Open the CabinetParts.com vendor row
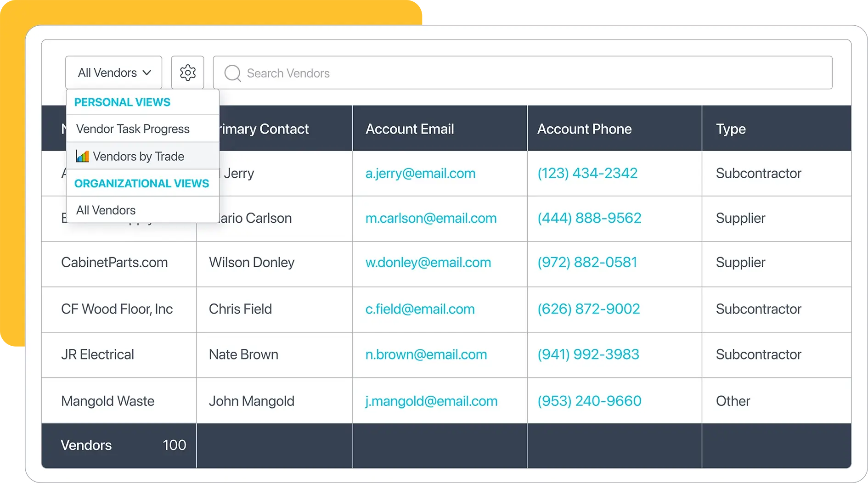The width and height of the screenshot is (868, 483). (114, 263)
